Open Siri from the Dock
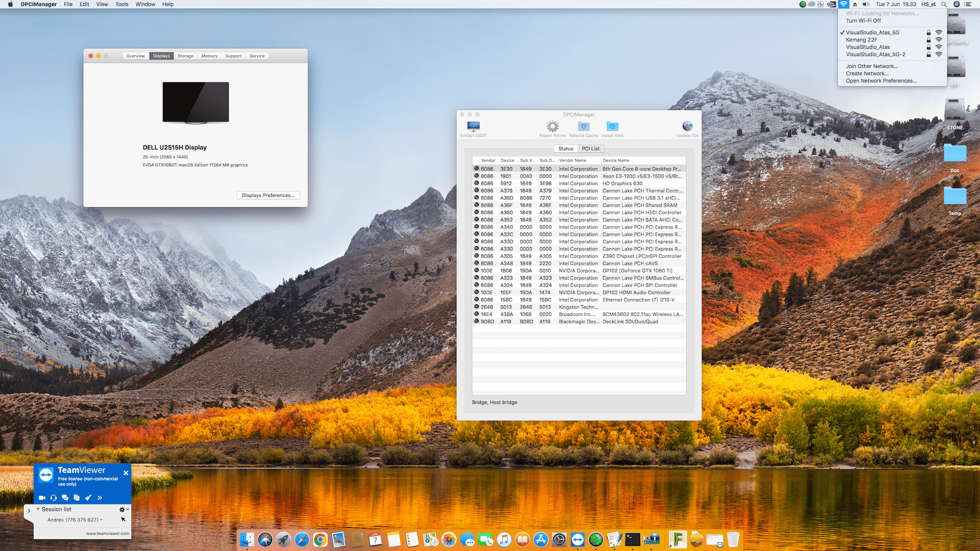Viewport: 980px width, 551px height. pyautogui.click(x=265, y=539)
